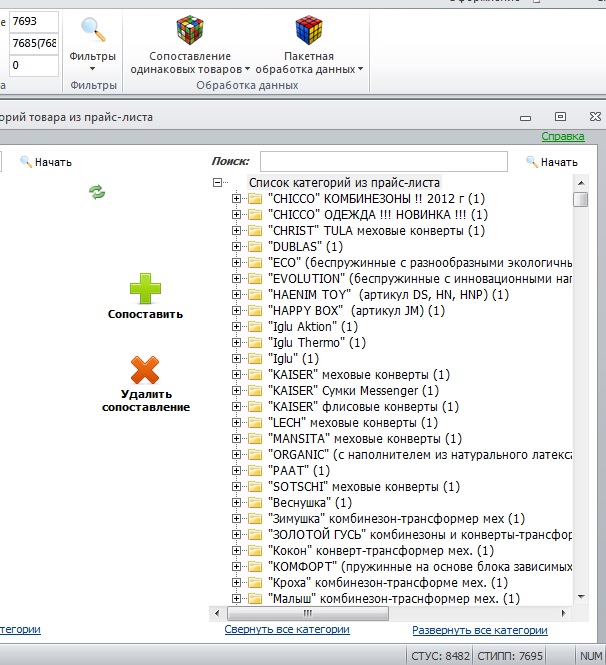
Task: Expand the "ECO" беспружинные category node
Action: pos(236,263)
